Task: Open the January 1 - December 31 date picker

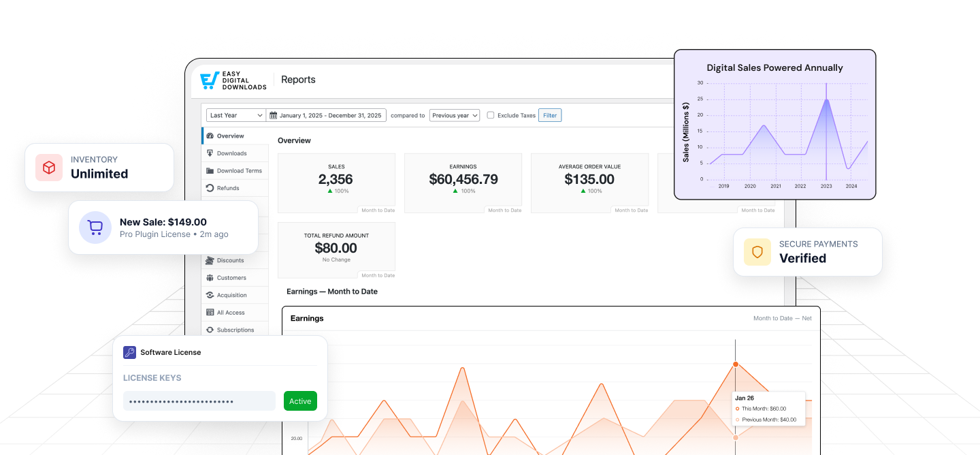Action: point(330,115)
